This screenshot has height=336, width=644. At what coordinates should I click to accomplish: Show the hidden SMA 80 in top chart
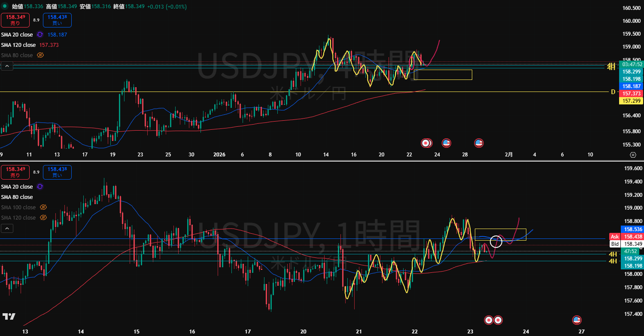pos(40,55)
